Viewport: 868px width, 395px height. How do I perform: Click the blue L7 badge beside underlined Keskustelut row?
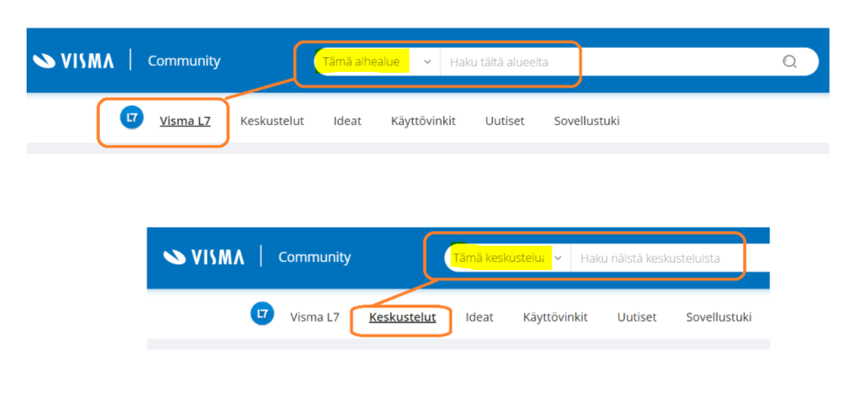262,313
